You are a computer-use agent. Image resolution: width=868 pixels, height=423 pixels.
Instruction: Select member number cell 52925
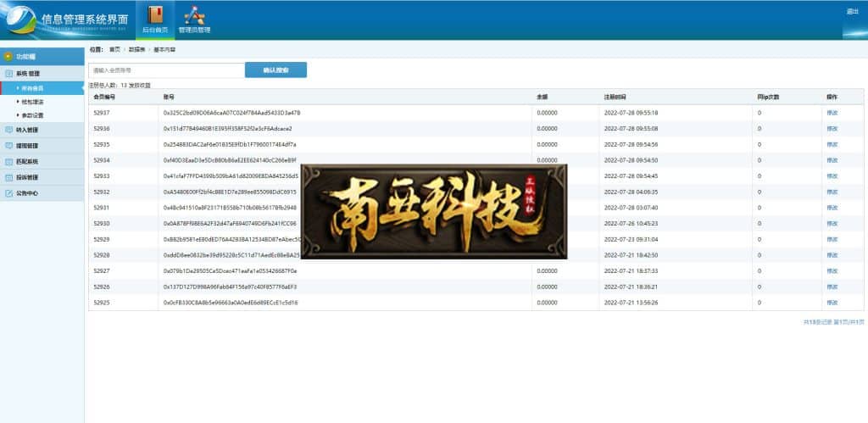(102, 303)
